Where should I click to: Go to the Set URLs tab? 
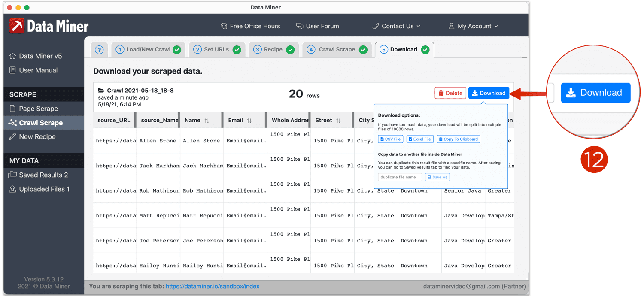(216, 50)
